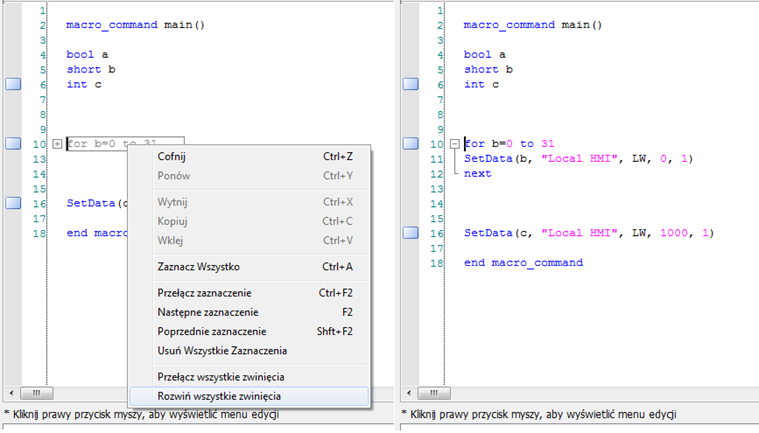The image size is (759, 433).
Task: Click bookmark marker on line 6 right editor
Action: (410, 84)
